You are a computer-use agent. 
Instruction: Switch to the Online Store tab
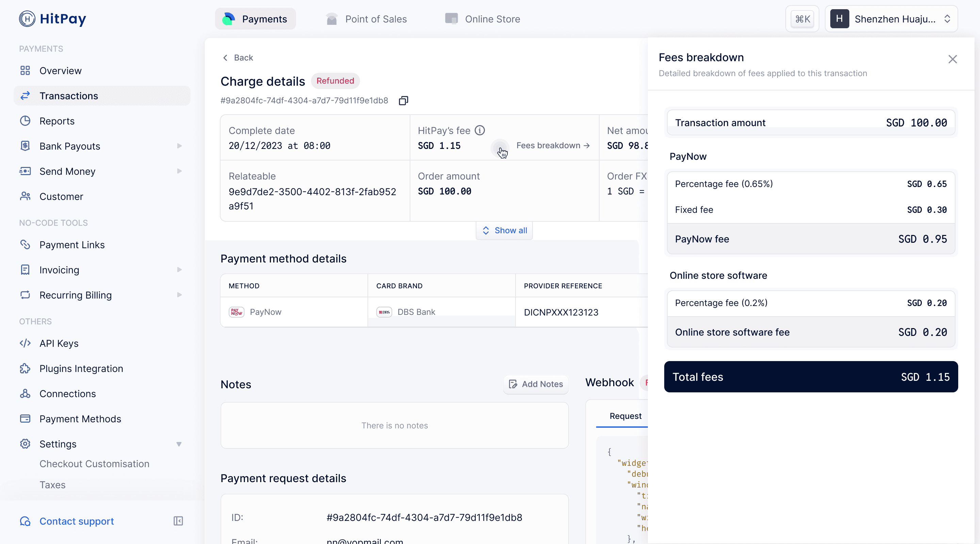pos(483,19)
